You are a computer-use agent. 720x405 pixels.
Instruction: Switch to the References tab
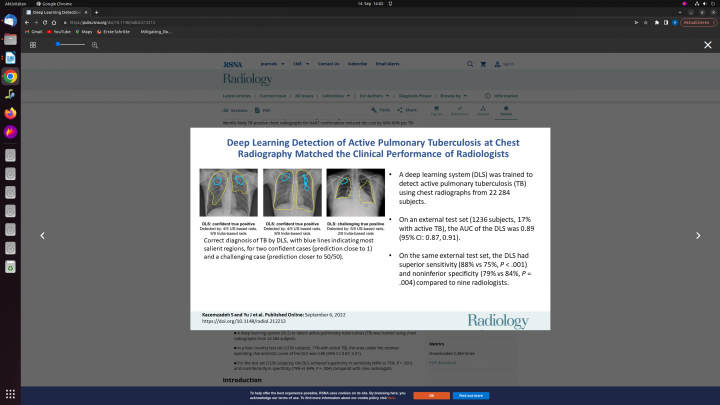[460, 111]
